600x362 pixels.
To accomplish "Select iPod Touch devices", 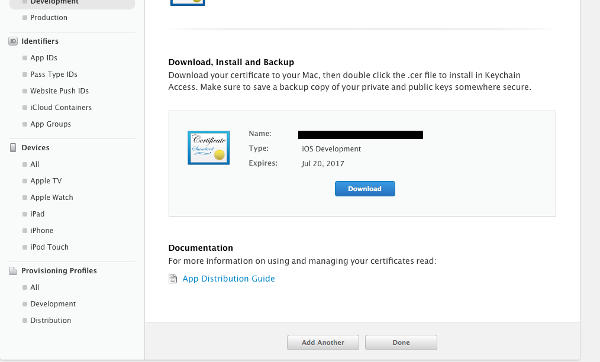I will point(49,247).
